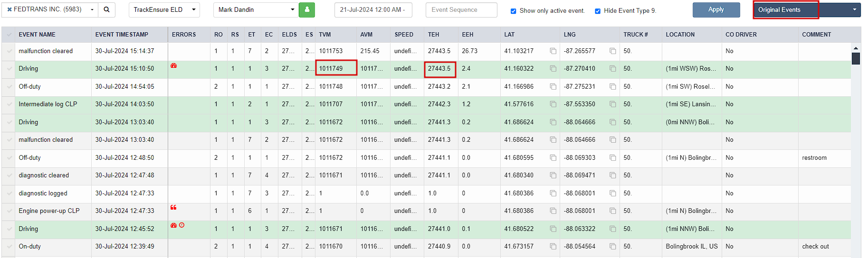
Task: Toggle checkmark for malfunction cleared 15:14:37 row
Action: pos(9,51)
